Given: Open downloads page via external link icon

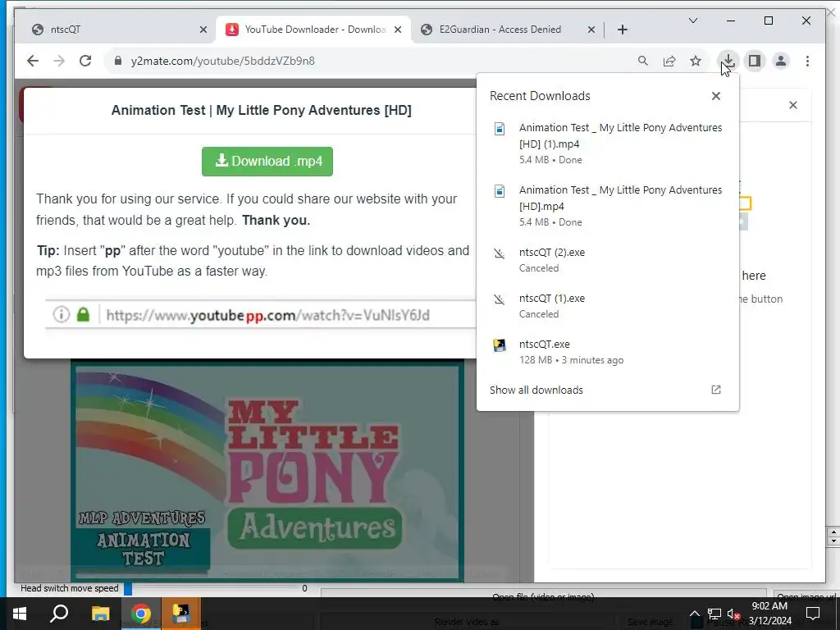Looking at the screenshot, I should click(715, 390).
